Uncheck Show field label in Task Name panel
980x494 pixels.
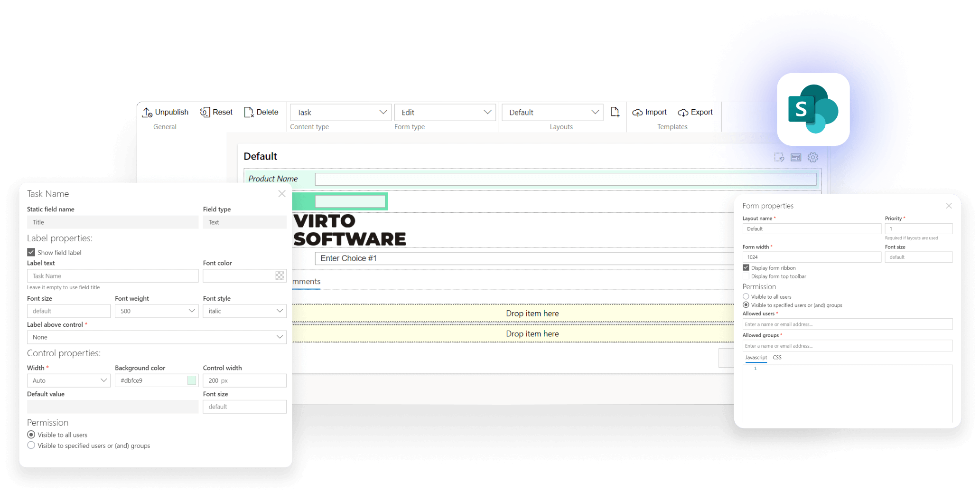point(31,252)
